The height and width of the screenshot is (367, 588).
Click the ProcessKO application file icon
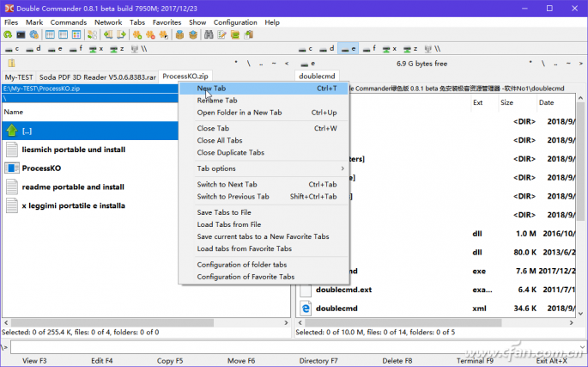point(12,168)
